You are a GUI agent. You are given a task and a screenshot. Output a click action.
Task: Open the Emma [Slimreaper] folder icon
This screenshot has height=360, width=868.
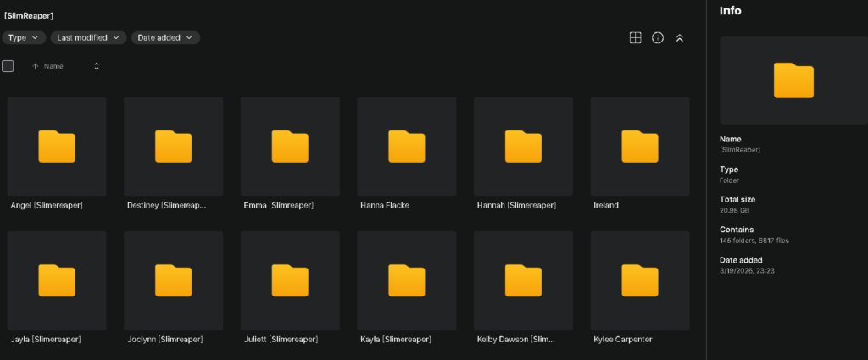pos(290,147)
